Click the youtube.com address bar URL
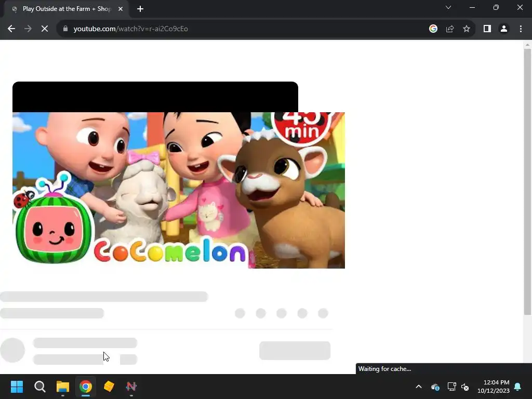Viewport: 532px width, 399px height. point(130,29)
